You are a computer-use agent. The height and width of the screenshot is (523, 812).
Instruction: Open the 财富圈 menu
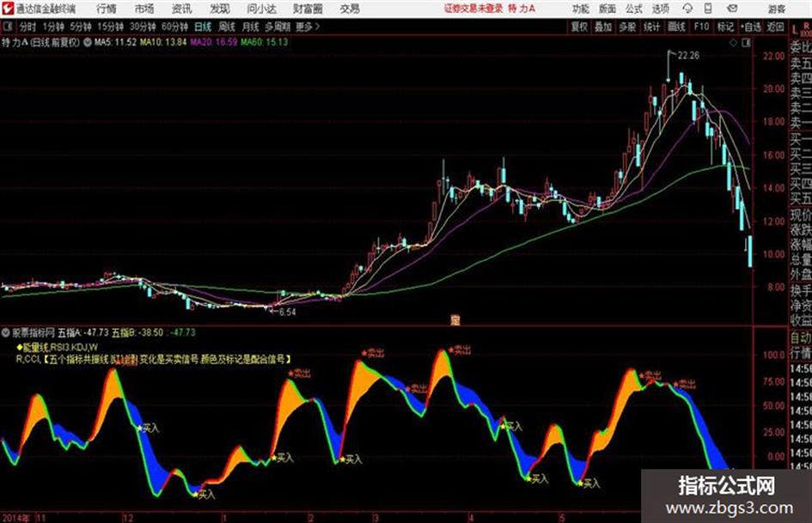click(308, 9)
